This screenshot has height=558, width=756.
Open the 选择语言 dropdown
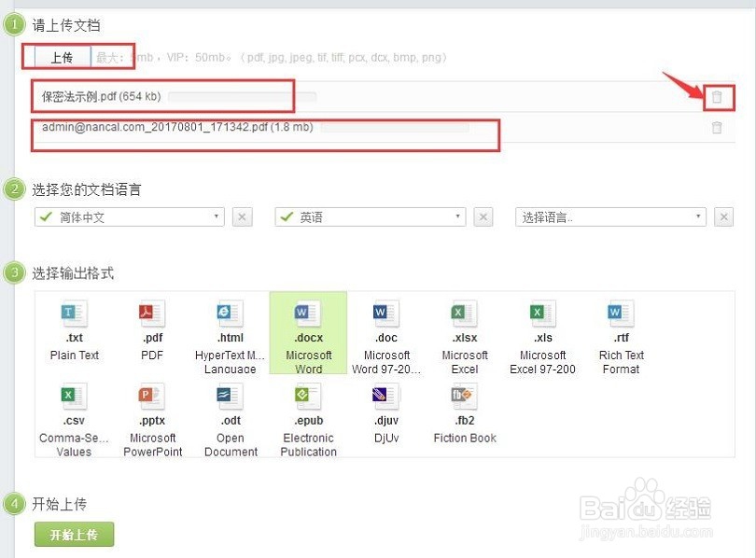610,217
